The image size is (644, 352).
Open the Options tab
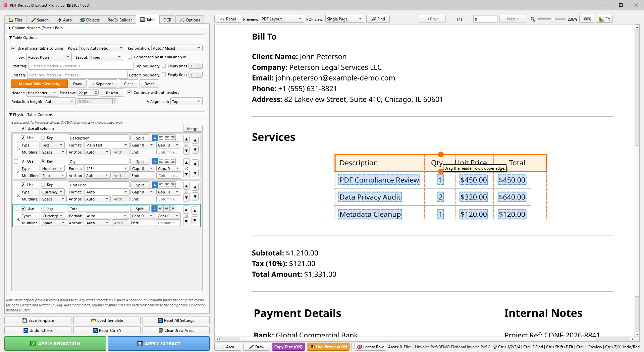tap(190, 20)
